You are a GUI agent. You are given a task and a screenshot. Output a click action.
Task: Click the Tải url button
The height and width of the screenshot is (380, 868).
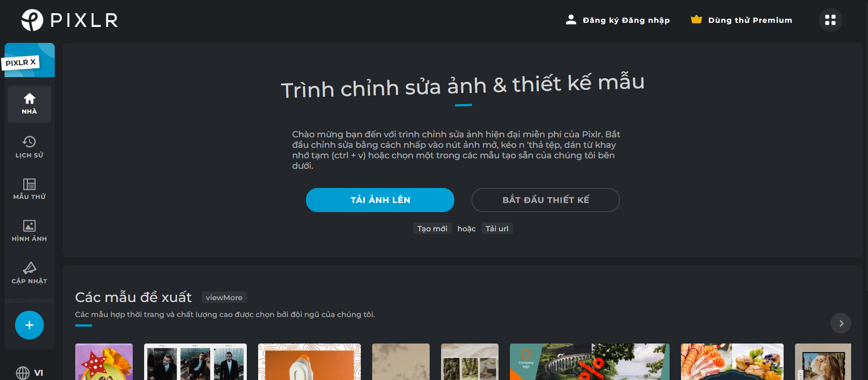[497, 229]
